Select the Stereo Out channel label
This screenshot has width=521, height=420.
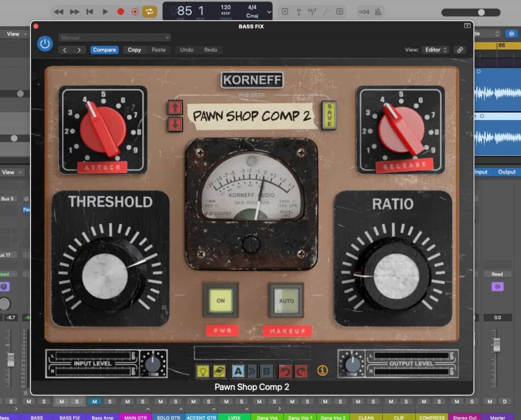465,417
